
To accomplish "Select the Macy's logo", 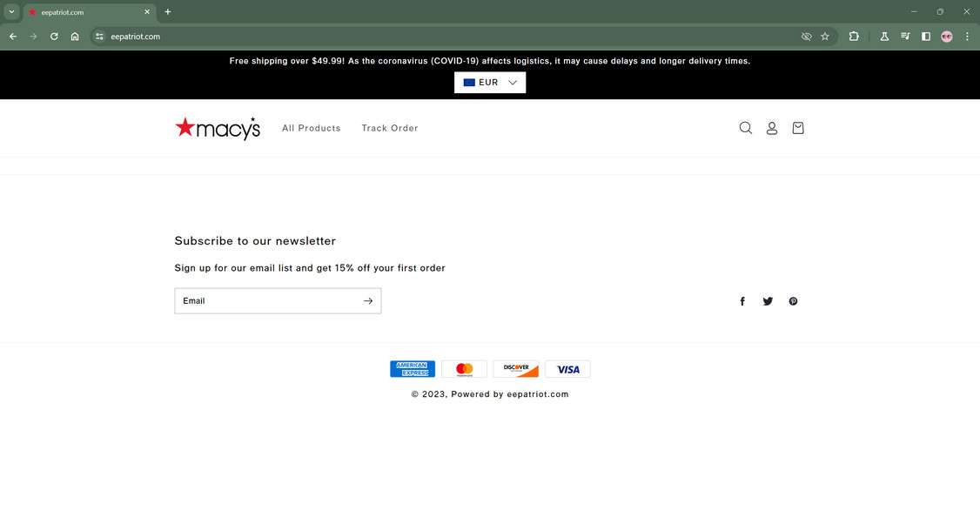I will tap(218, 127).
